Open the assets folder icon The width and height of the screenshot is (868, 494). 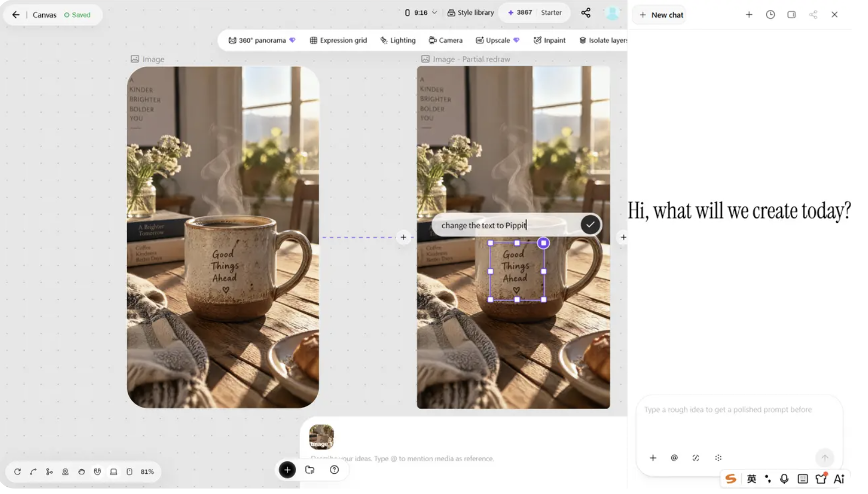tap(310, 470)
